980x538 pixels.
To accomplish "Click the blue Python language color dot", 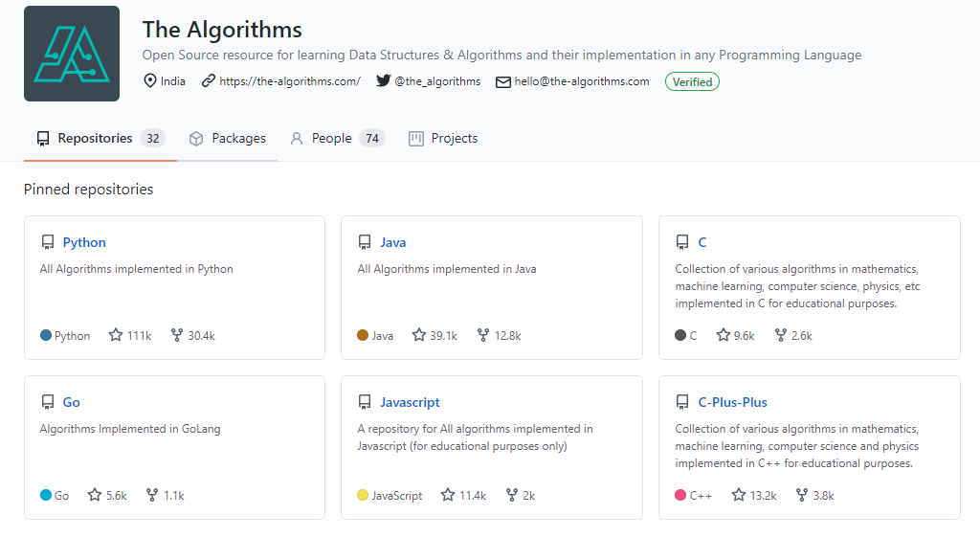I will (46, 335).
